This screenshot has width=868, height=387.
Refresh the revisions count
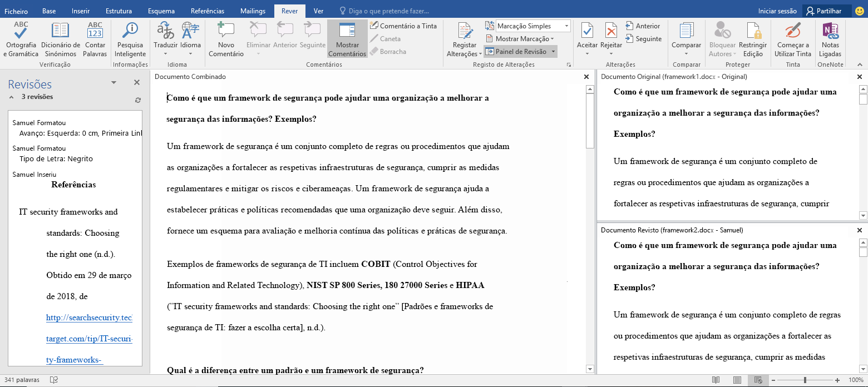(138, 100)
